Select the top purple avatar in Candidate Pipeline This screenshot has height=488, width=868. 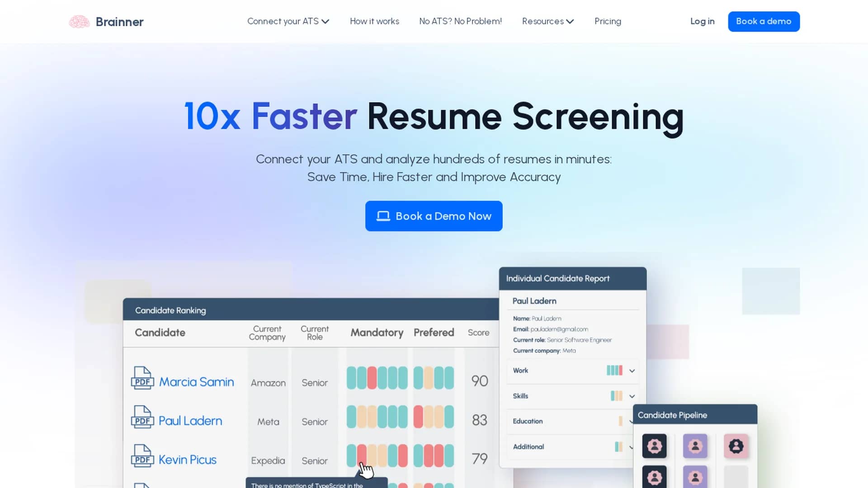coord(695,446)
